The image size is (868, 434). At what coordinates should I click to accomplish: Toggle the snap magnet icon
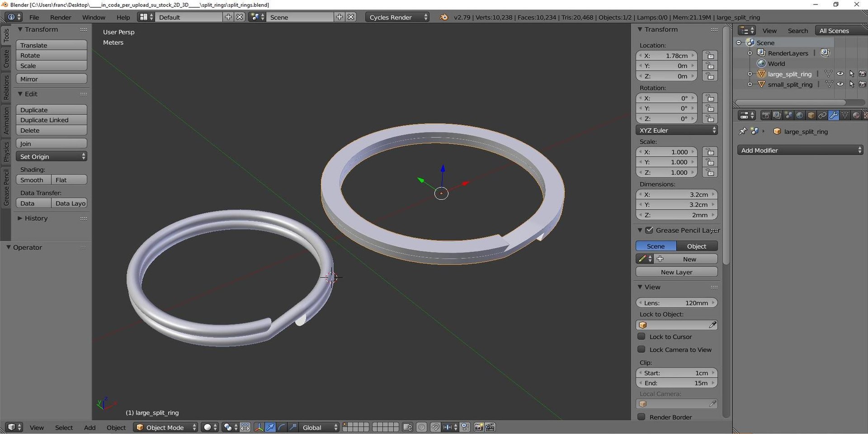[x=435, y=427]
